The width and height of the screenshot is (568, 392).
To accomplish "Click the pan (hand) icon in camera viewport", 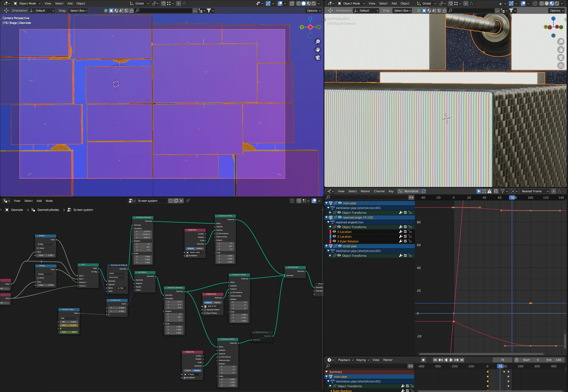I will 318,50.
